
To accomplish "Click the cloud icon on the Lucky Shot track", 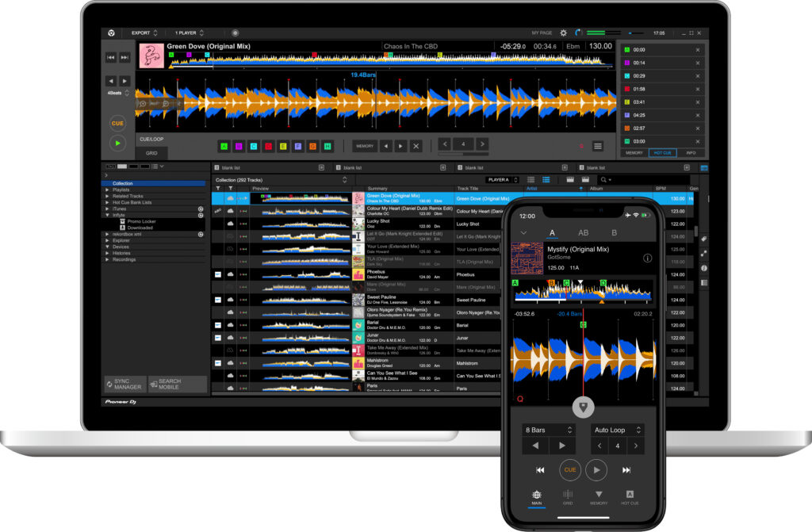I will coord(230,223).
